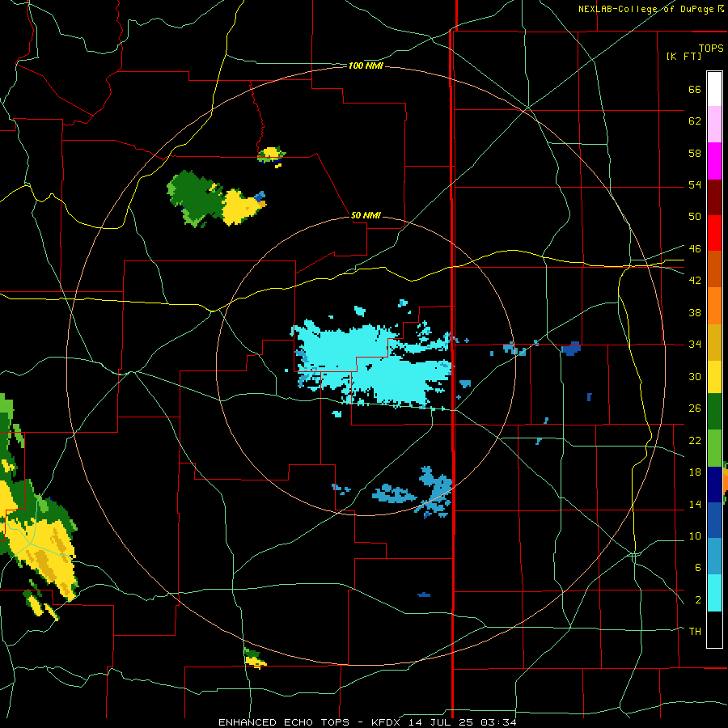
Task: Click the light pink 62 kft legend swatch
Action: [x=714, y=124]
